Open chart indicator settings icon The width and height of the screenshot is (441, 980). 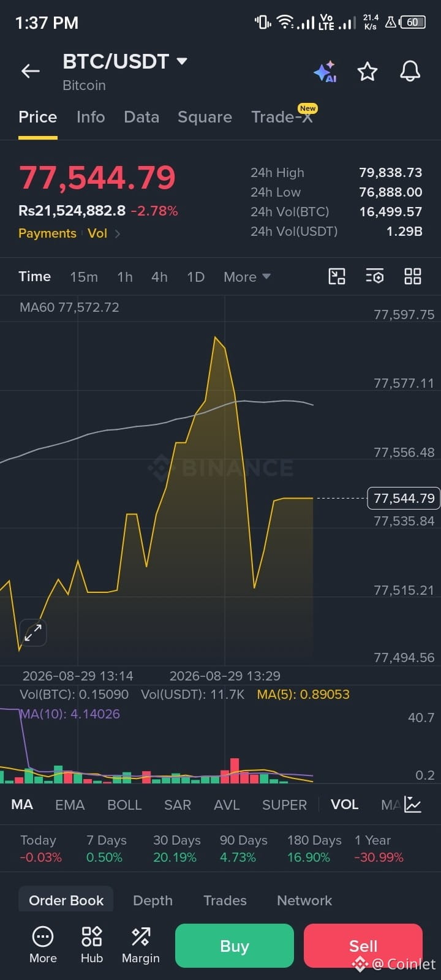tap(375, 276)
